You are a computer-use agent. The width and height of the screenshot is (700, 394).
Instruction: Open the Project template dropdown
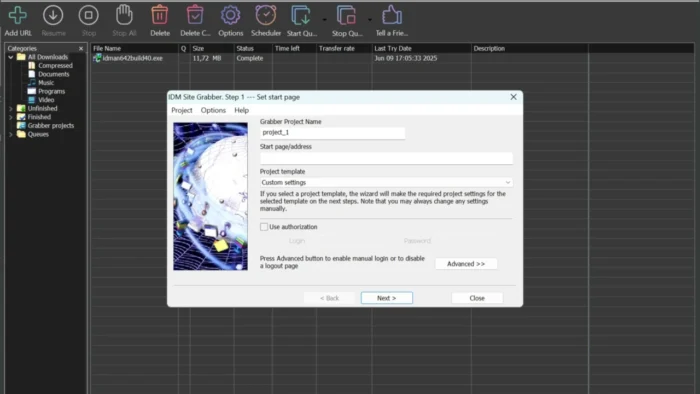386,182
